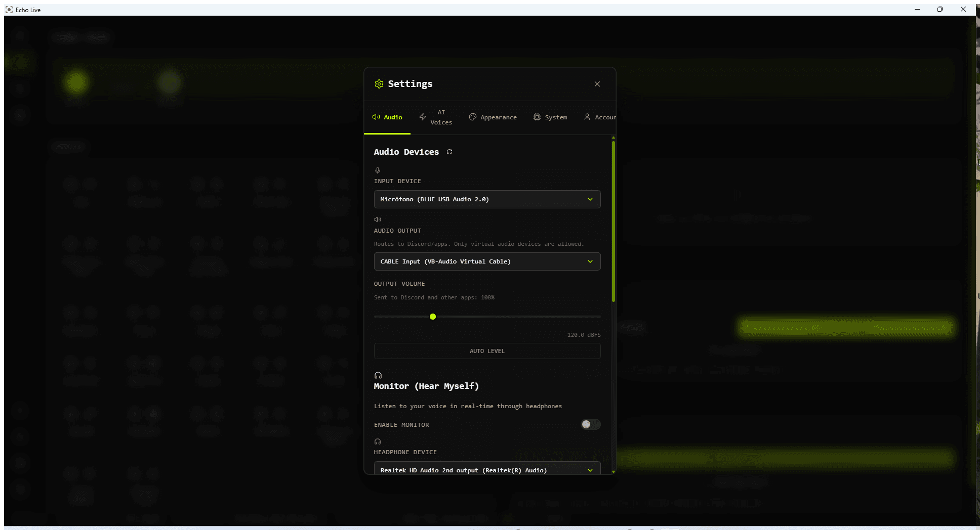This screenshot has height=530, width=980.
Task: Close the Settings dialog with X
Action: pyautogui.click(x=597, y=84)
